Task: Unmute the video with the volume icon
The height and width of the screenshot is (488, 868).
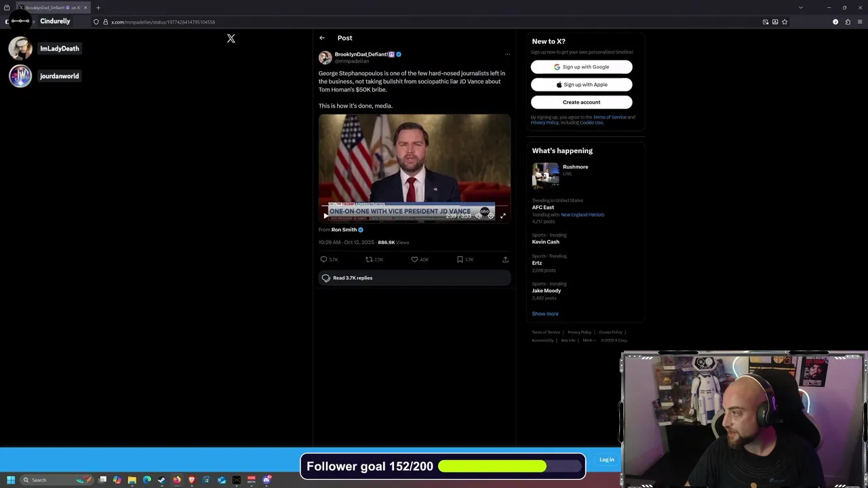Action: click(x=478, y=216)
